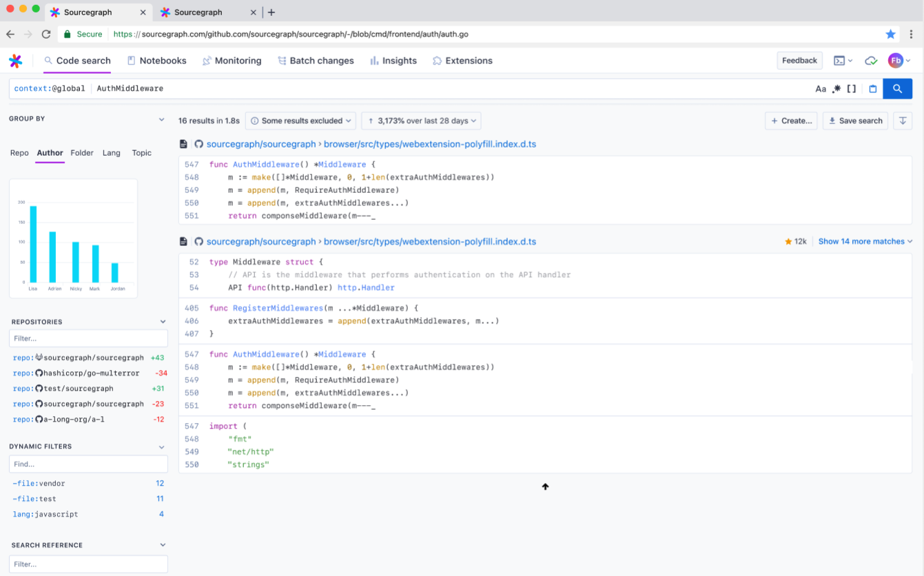Image resolution: width=924 pixels, height=576 pixels.
Task: Click GitHub icon beside test/sourcegraph
Action: coord(39,389)
